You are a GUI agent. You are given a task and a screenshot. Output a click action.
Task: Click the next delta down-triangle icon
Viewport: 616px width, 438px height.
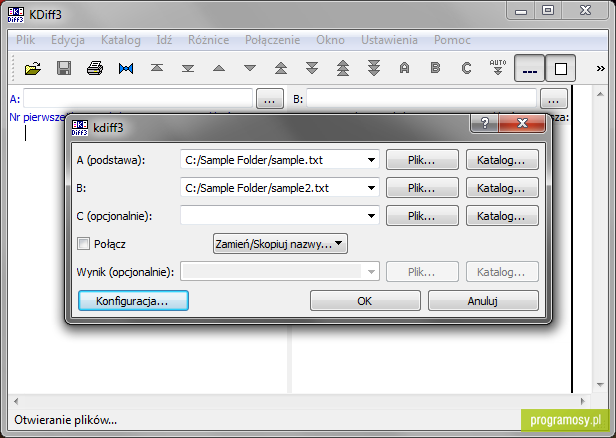tap(250, 68)
